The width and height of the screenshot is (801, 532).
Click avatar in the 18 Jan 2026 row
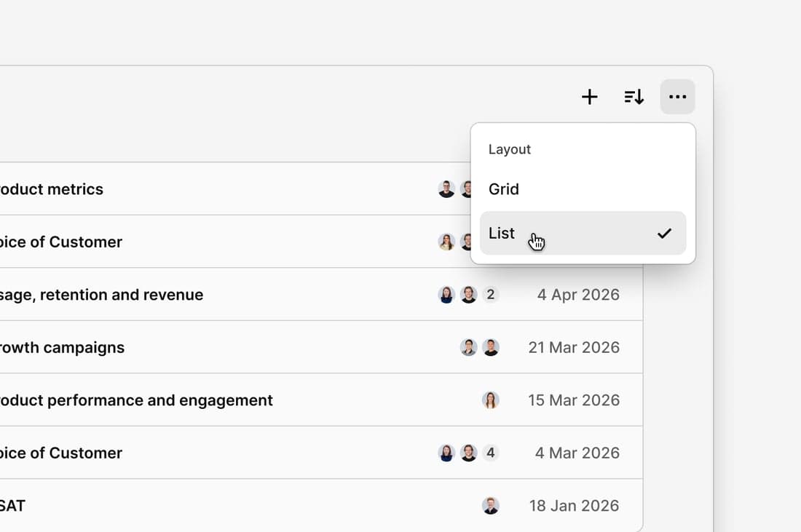click(x=490, y=506)
